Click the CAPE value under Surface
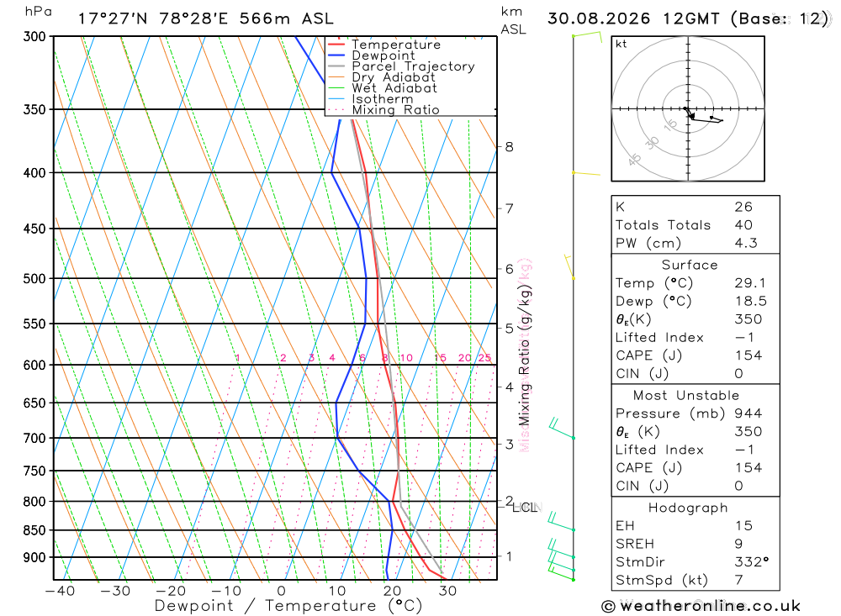Viewport: 841px width, 616px height. [748, 355]
